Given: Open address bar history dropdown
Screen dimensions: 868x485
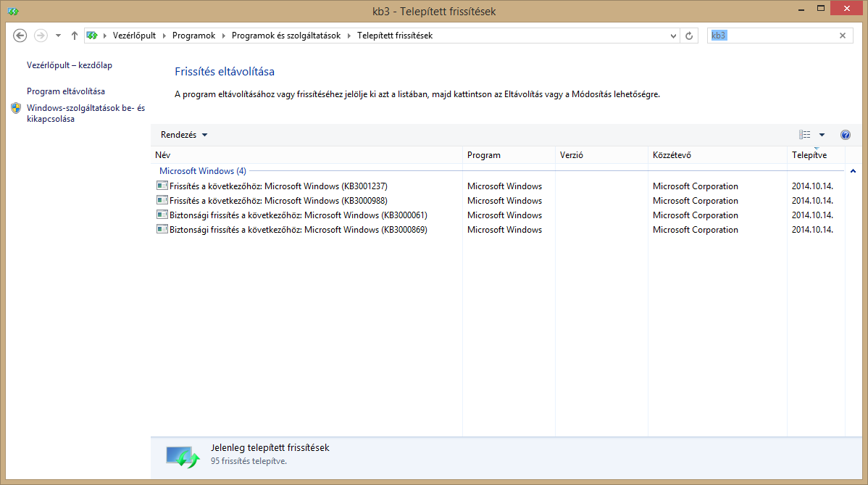Looking at the screenshot, I should [x=673, y=36].
